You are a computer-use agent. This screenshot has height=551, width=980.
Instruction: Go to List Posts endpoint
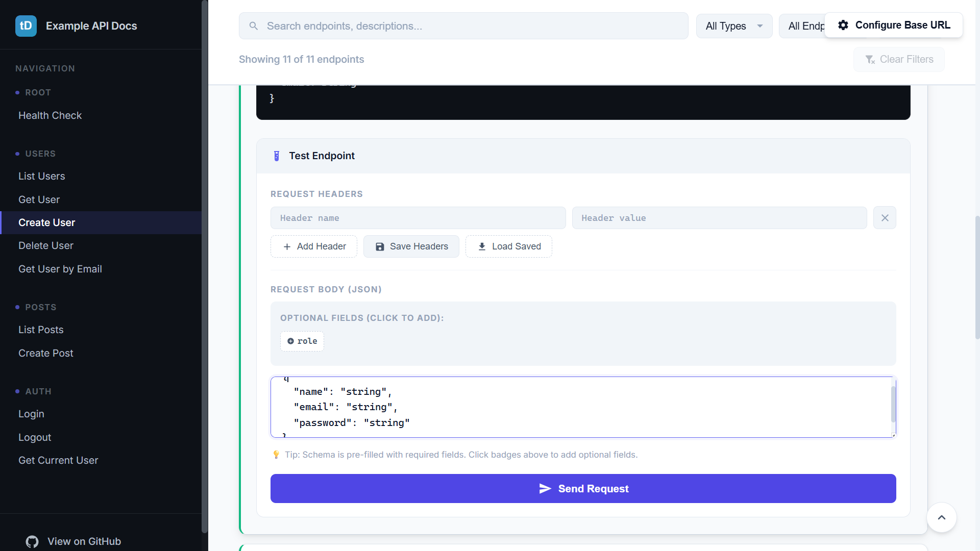tap(41, 330)
